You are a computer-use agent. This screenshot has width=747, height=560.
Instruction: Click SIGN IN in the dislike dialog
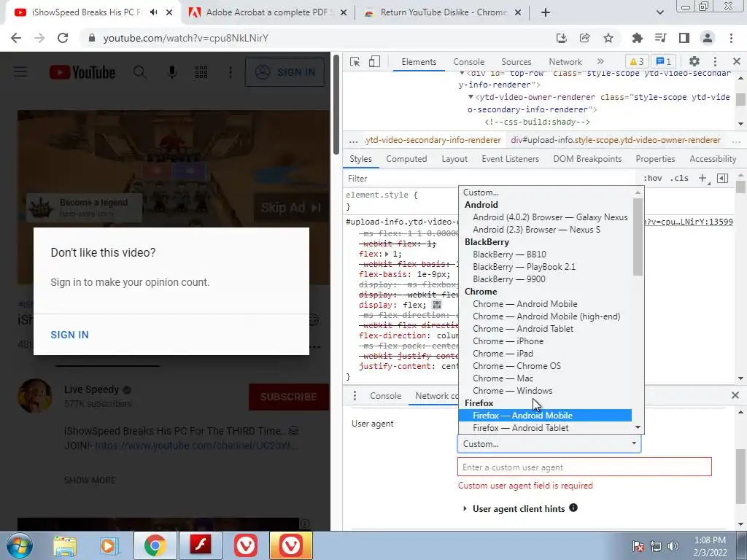pos(69,335)
